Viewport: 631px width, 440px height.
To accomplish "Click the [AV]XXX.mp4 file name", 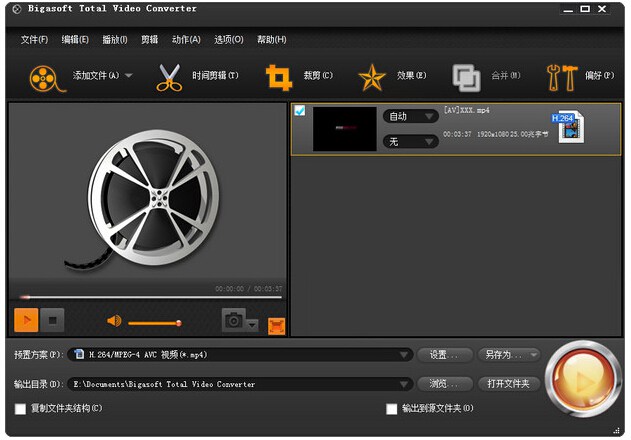I will tap(466, 110).
